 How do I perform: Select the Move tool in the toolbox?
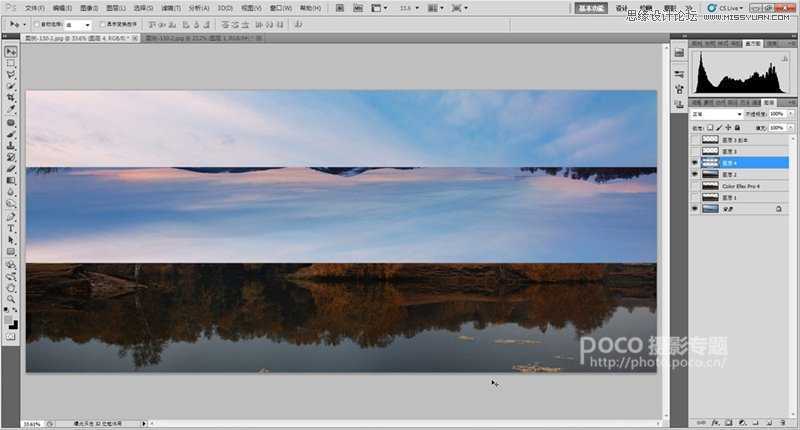click(11, 52)
